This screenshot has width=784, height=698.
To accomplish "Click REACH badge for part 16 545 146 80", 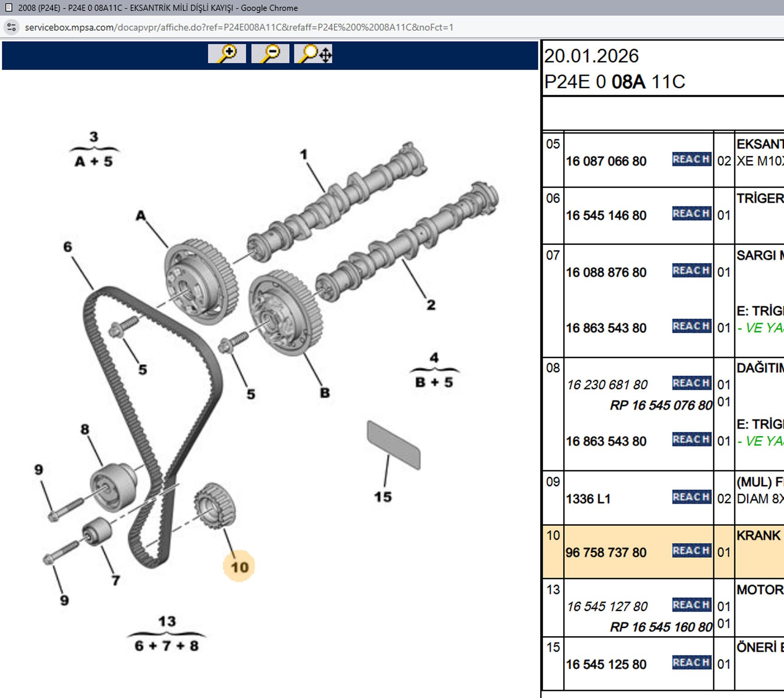I will pos(691,214).
